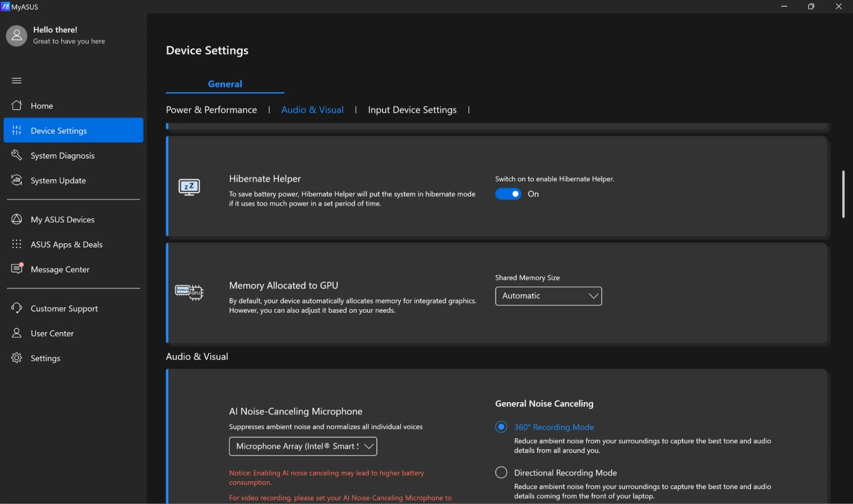Viewport: 853px width, 504px height.
Task: Open Message Center icon
Action: (17, 269)
